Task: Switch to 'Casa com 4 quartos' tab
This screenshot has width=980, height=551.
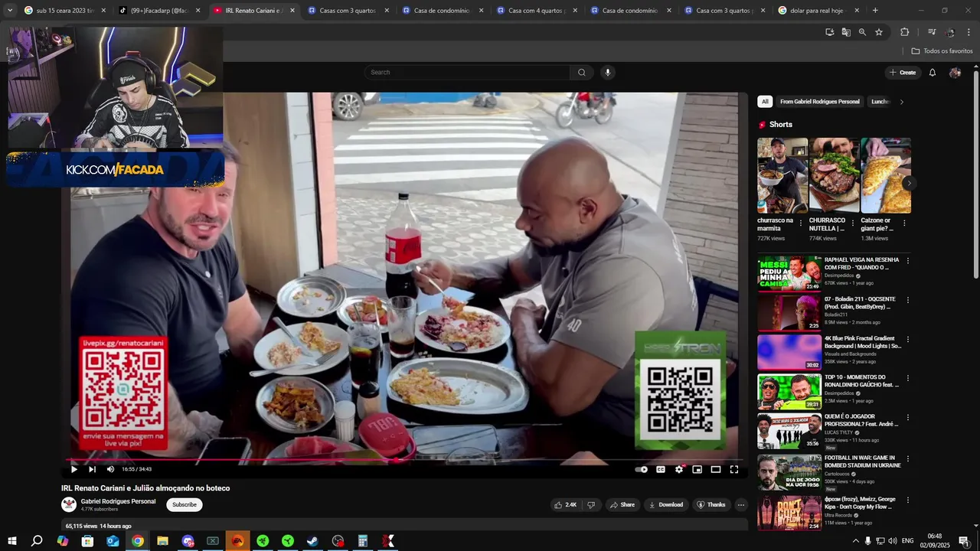Action: click(537, 11)
